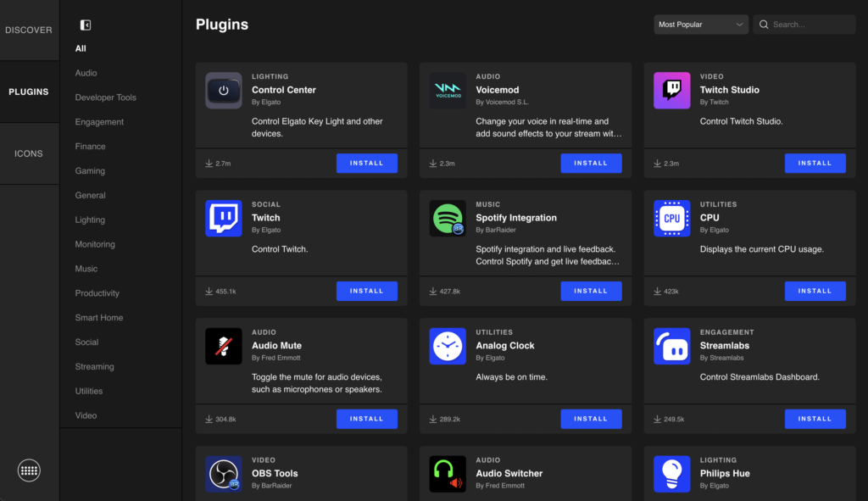Viewport: 868px width, 501px height.
Task: Select the Developer Tools category
Action: pyautogui.click(x=105, y=97)
